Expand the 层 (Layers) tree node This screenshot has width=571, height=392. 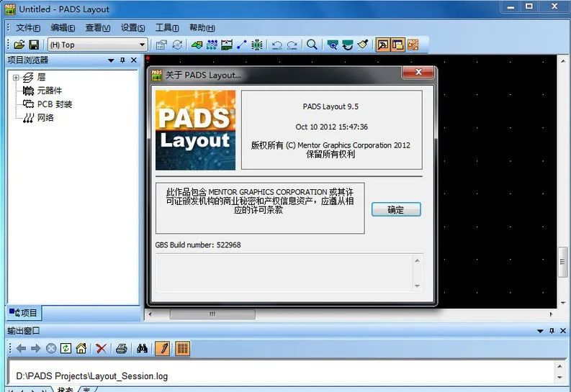[16, 78]
